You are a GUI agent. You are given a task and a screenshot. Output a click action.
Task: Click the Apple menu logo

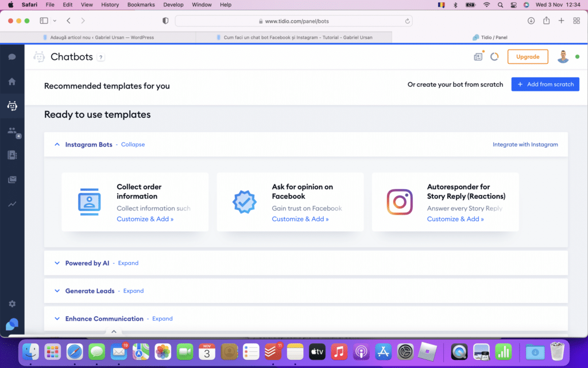coord(11,5)
